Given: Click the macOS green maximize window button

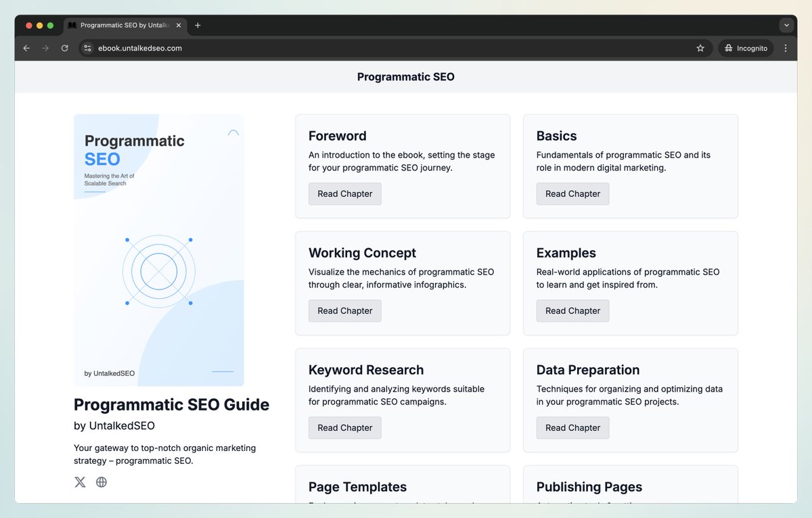Looking at the screenshot, I should click(x=50, y=25).
